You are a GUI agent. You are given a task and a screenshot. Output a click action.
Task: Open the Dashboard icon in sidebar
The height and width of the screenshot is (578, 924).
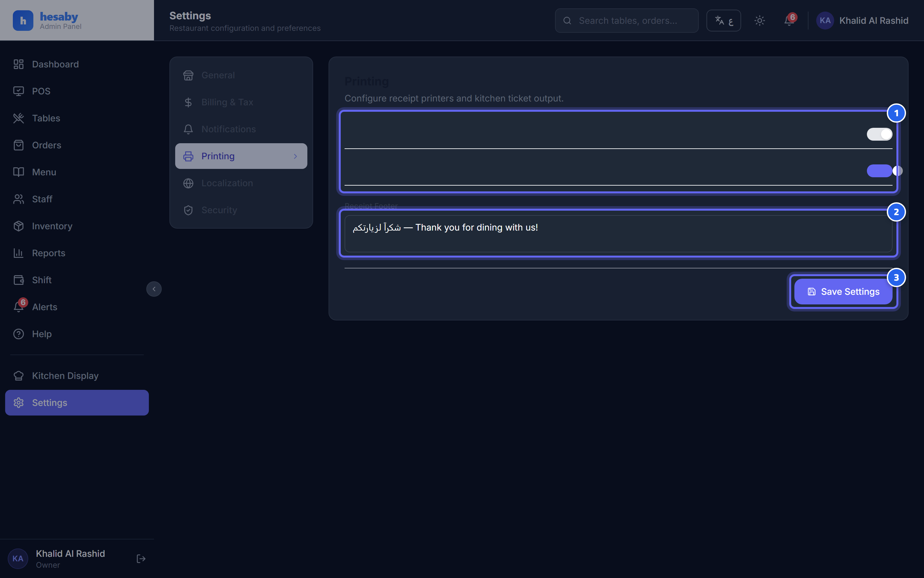point(18,64)
